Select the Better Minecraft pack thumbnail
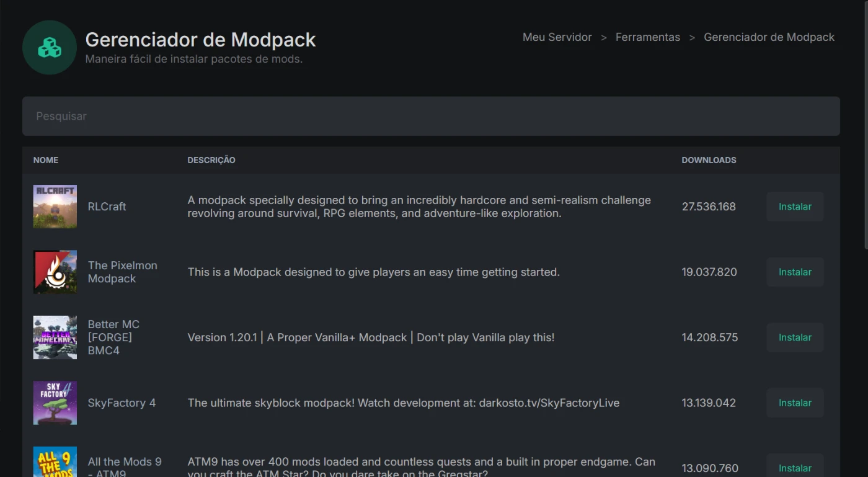Viewport: 868px width, 477px height. click(55, 337)
